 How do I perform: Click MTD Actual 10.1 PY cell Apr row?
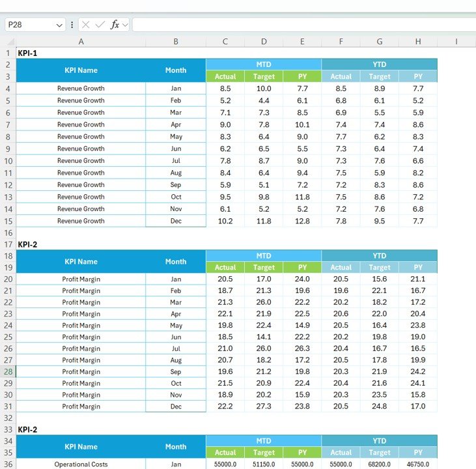(x=302, y=124)
